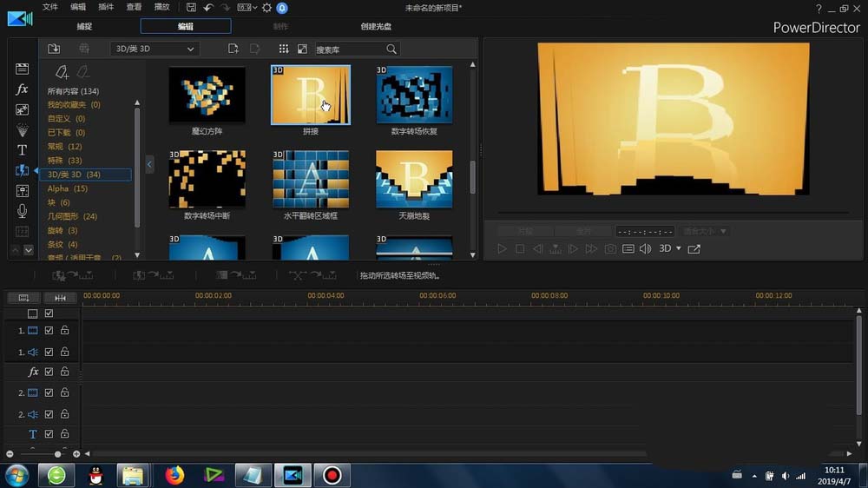
Task: Take snapshot with camera icon
Action: point(610,248)
